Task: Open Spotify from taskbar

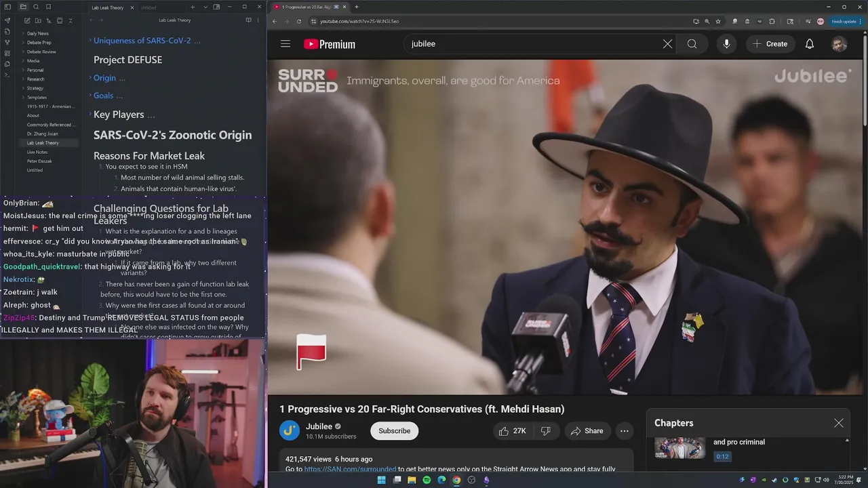Action: pyautogui.click(x=427, y=480)
